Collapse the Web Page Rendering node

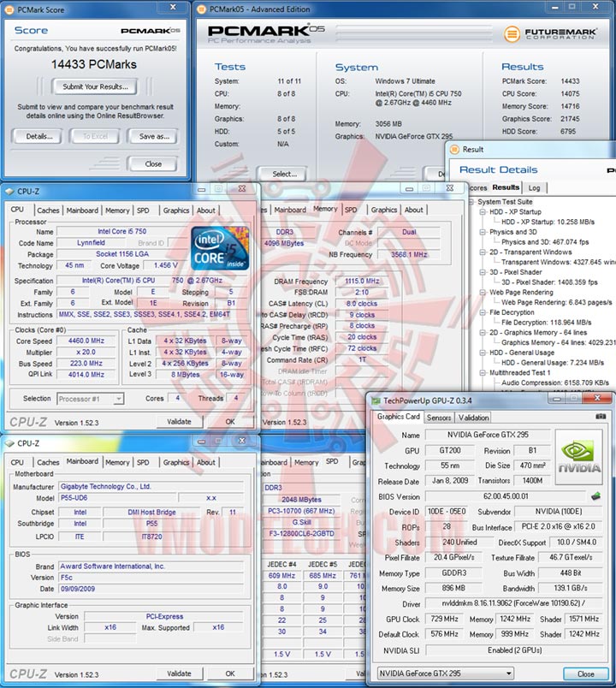[x=483, y=292]
